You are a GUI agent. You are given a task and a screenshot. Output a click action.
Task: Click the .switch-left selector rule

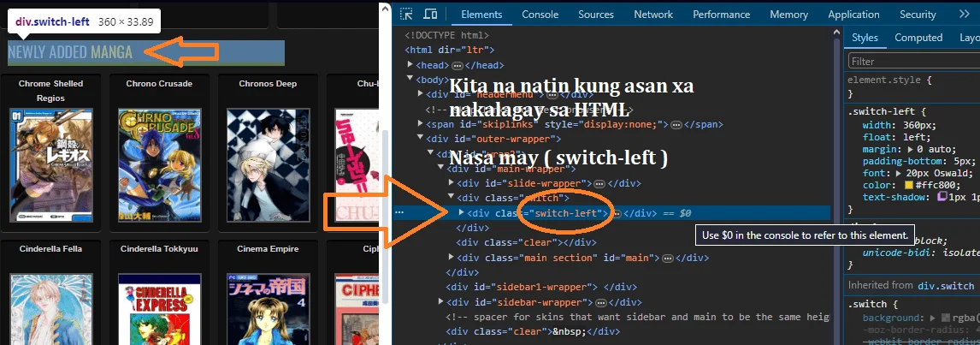click(880, 112)
